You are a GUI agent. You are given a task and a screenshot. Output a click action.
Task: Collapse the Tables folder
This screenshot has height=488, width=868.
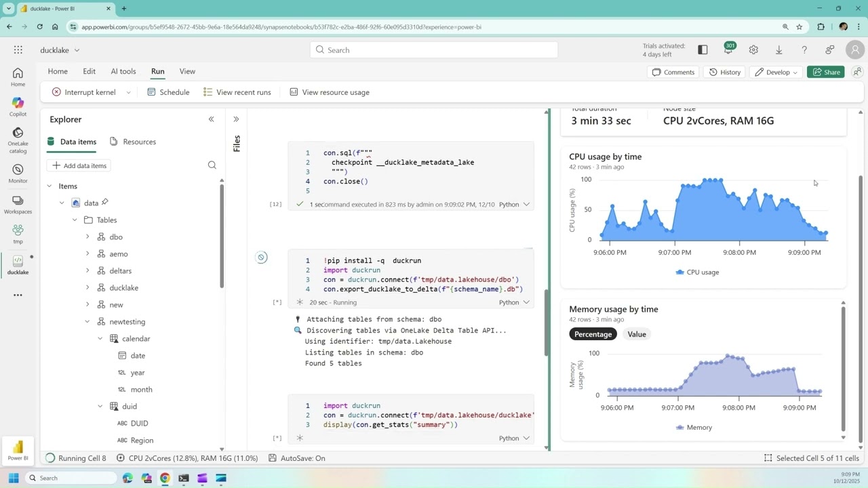coord(75,220)
